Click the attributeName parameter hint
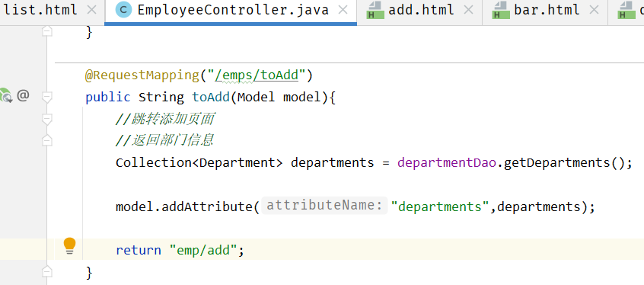The width and height of the screenshot is (644, 285). click(324, 205)
